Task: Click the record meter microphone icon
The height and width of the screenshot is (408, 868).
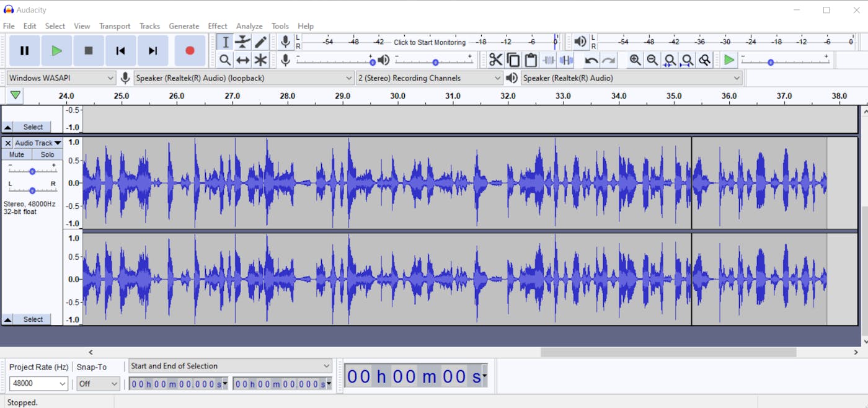Action: tap(285, 42)
